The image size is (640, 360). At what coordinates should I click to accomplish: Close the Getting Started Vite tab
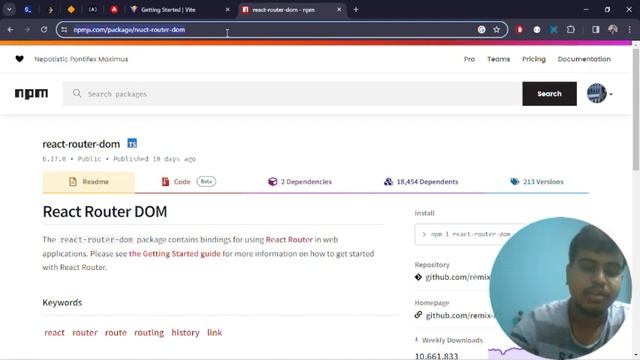pyautogui.click(x=228, y=9)
